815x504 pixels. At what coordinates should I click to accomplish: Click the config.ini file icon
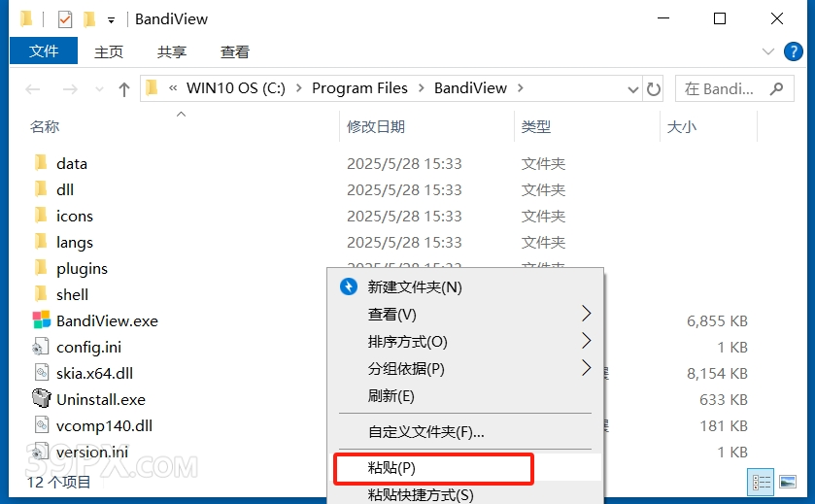pyautogui.click(x=41, y=347)
